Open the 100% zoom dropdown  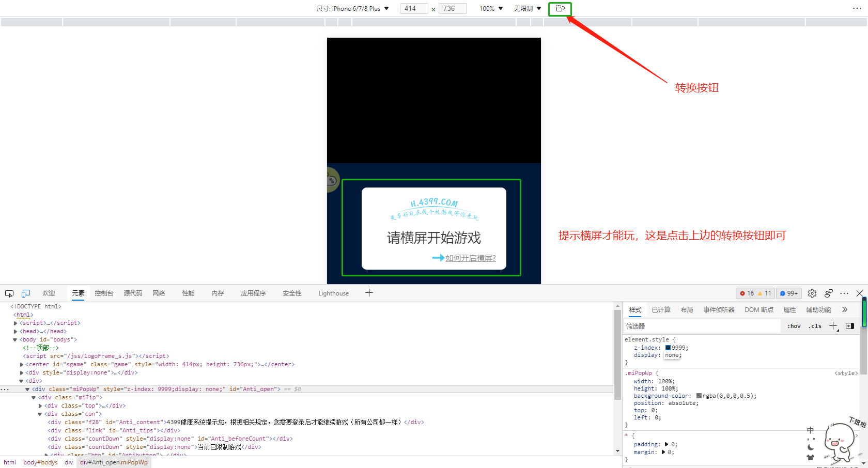tap(491, 8)
